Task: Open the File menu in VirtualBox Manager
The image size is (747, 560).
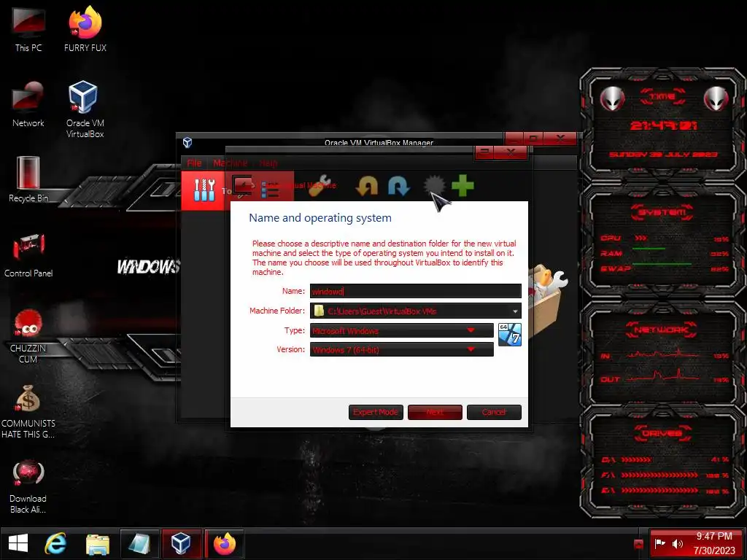Action: [x=194, y=163]
